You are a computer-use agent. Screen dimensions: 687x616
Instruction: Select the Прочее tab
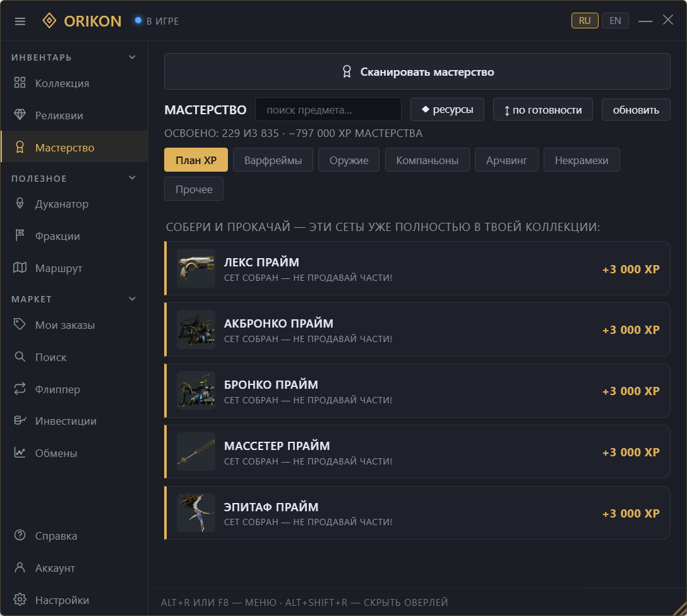pyautogui.click(x=194, y=189)
